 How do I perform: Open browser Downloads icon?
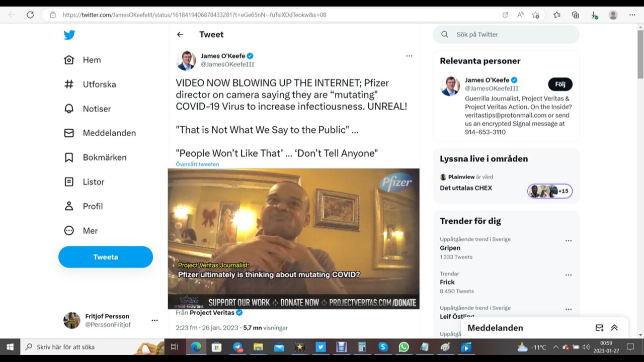pyautogui.click(x=594, y=15)
